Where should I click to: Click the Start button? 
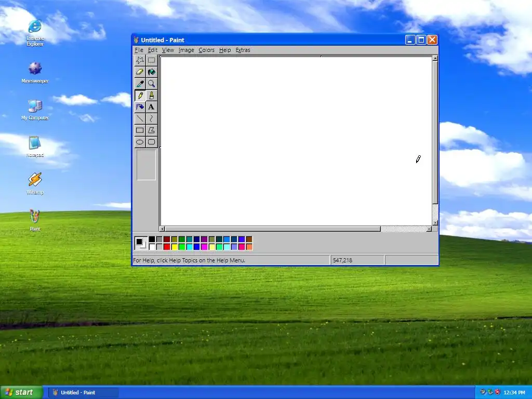pyautogui.click(x=21, y=392)
